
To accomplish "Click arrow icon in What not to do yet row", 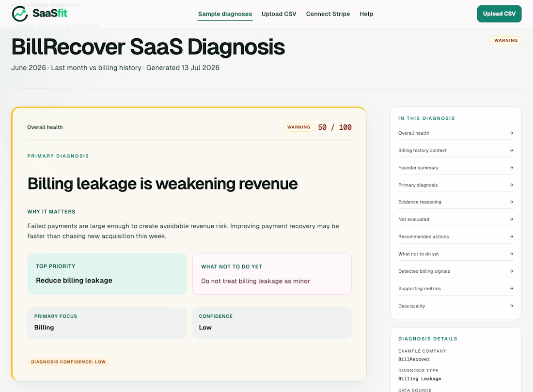I will [x=511, y=254].
